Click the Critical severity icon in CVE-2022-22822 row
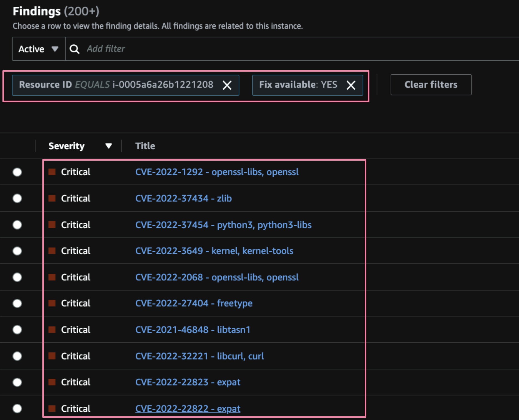This screenshot has height=420, width=519. coord(52,408)
